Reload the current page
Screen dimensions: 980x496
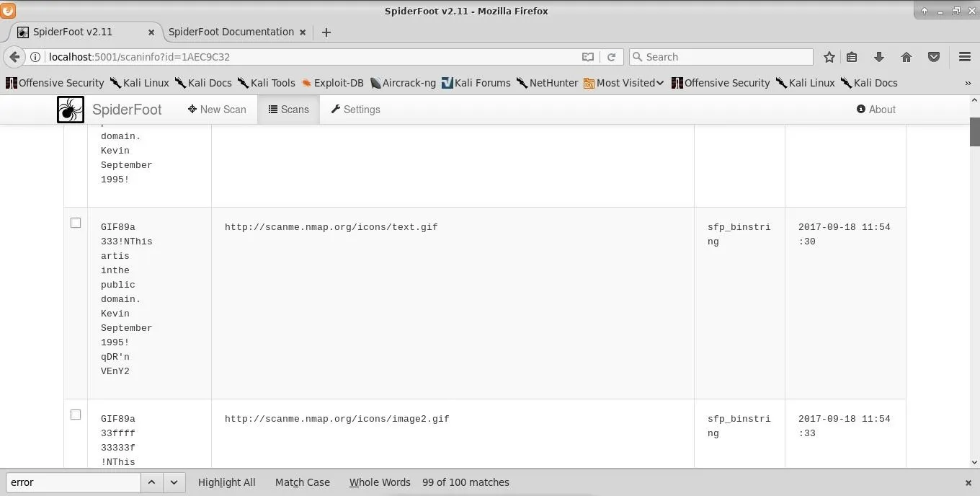pyautogui.click(x=611, y=57)
